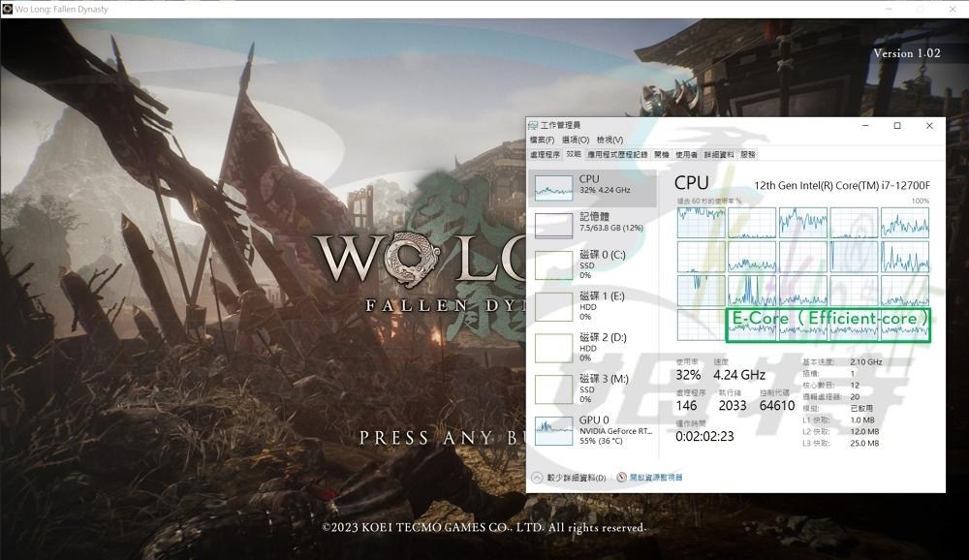
Task: Click the 12.0 MB L2 cache value
Action: 864,431
